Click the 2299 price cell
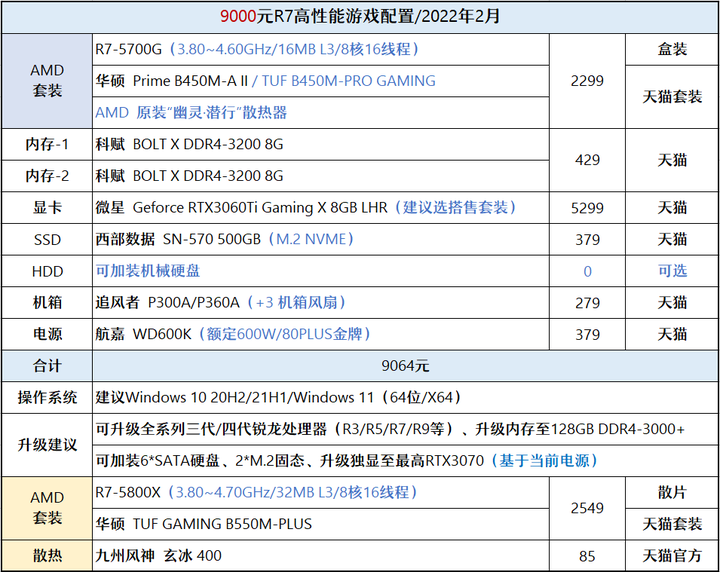720x572 pixels. pos(587,81)
